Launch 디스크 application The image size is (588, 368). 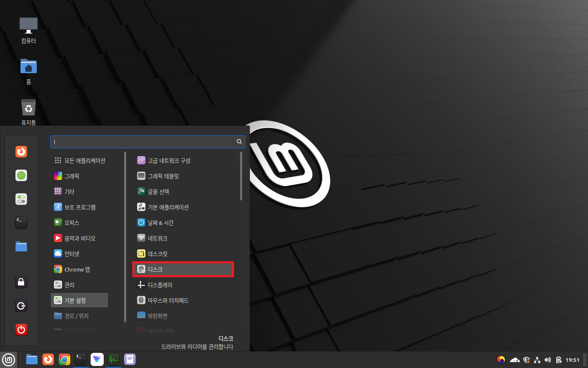pyautogui.click(x=183, y=269)
